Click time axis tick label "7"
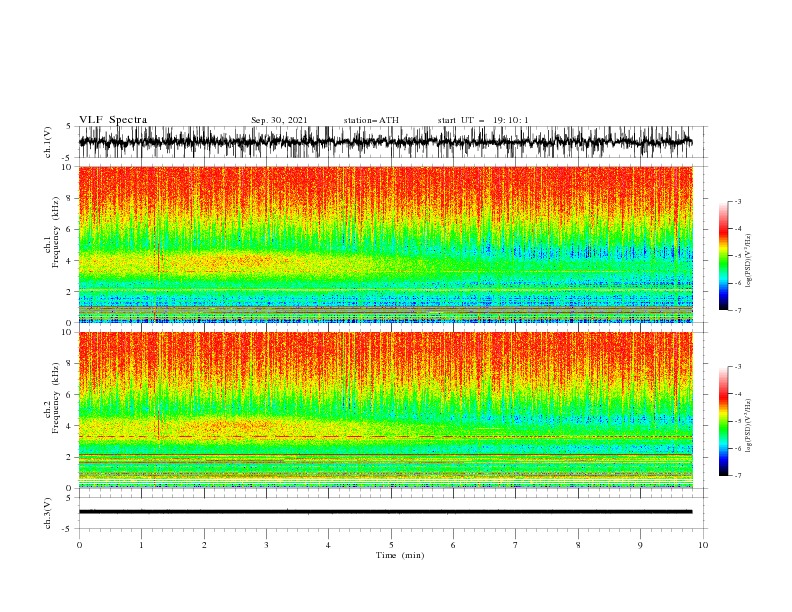 pos(516,545)
